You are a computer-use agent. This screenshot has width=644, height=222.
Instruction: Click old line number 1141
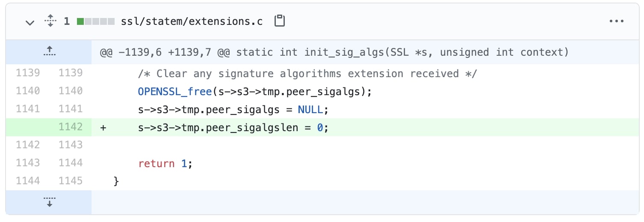28,109
